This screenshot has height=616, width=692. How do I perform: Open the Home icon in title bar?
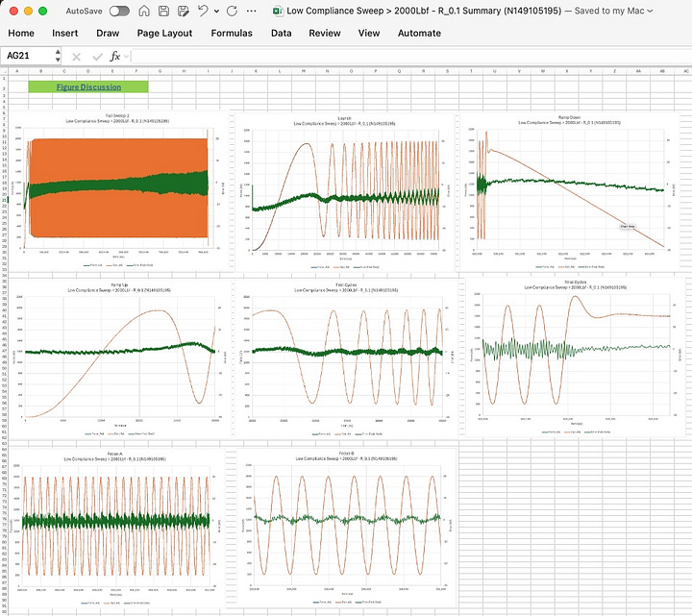click(x=144, y=11)
